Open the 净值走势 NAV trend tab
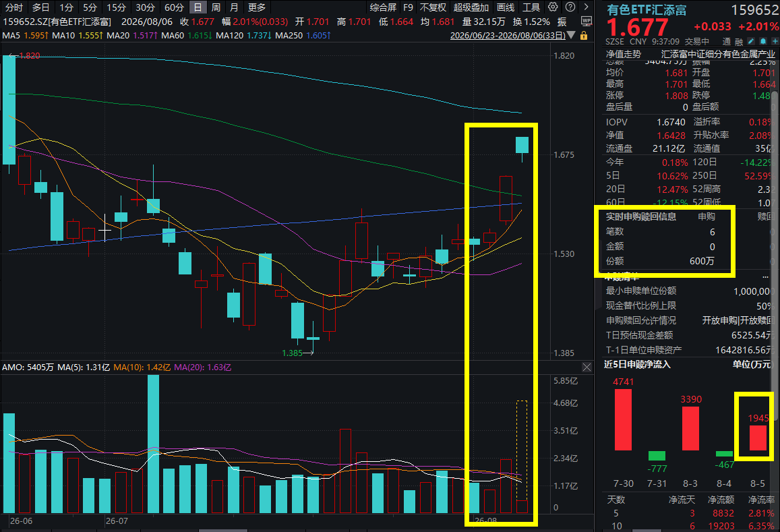 [624, 54]
